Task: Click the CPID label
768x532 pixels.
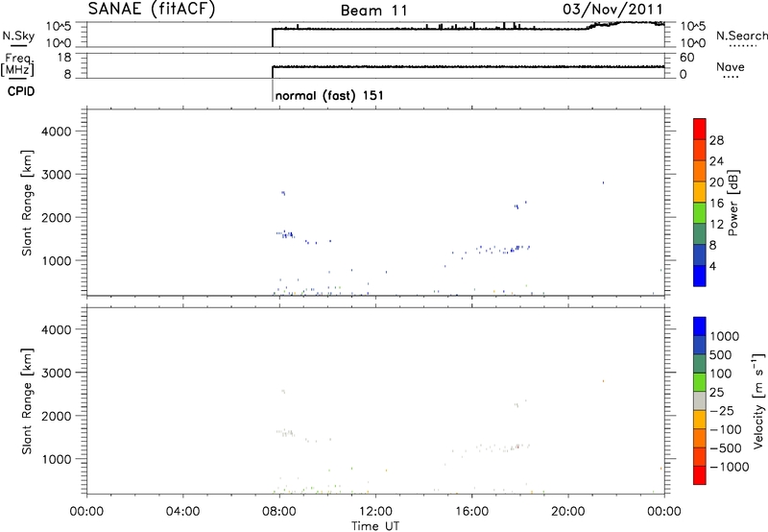Action: point(21,91)
